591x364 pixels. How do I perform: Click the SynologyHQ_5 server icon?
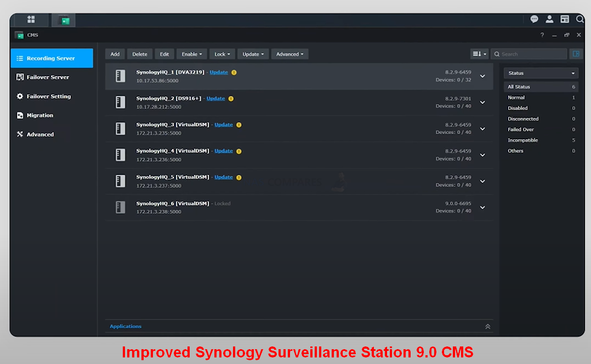pos(120,181)
